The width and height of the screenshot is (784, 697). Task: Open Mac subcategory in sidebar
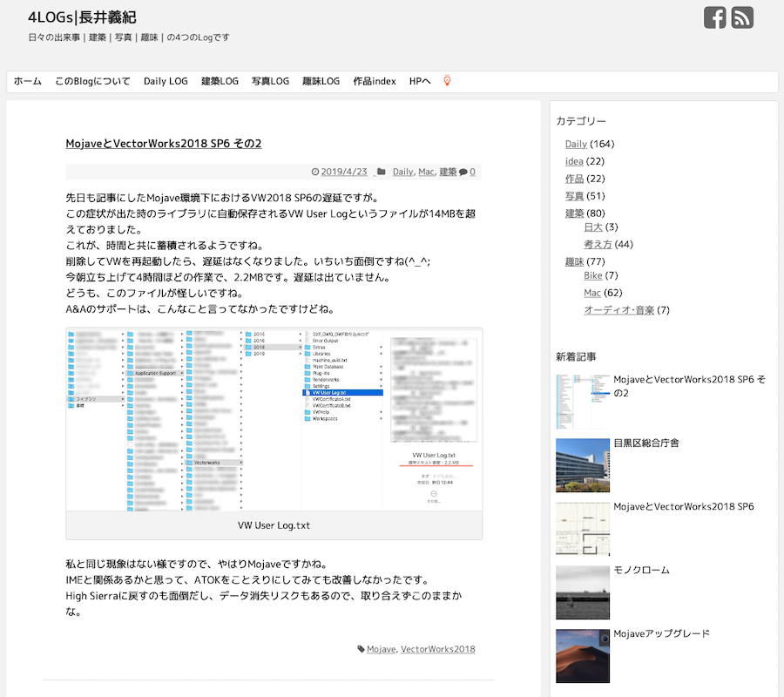click(592, 293)
